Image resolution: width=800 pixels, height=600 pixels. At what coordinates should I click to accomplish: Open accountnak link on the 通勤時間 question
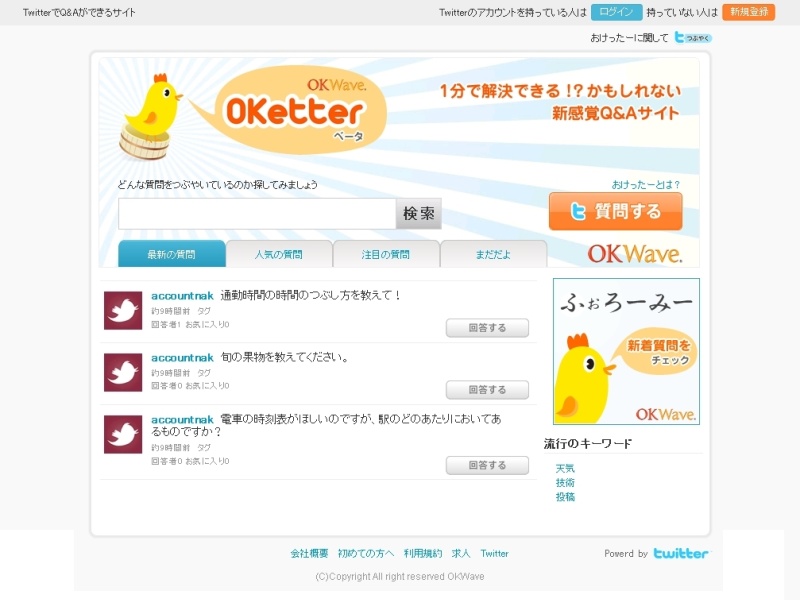(x=182, y=296)
